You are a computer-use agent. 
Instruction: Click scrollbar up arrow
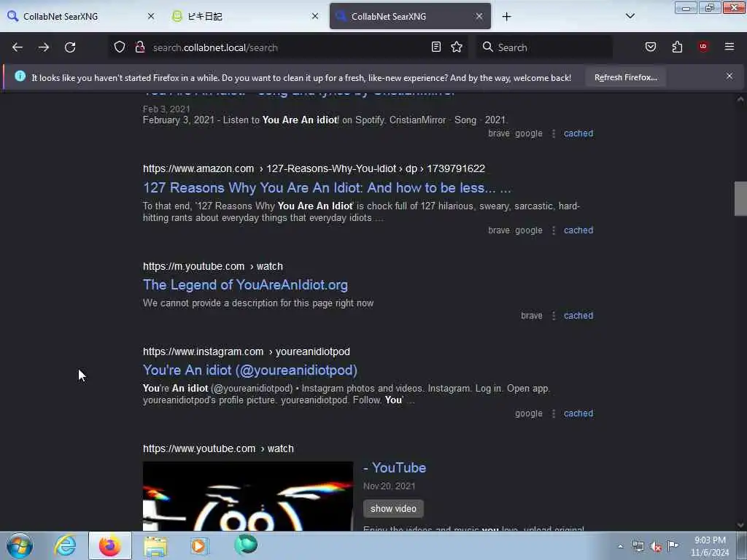coord(740,99)
